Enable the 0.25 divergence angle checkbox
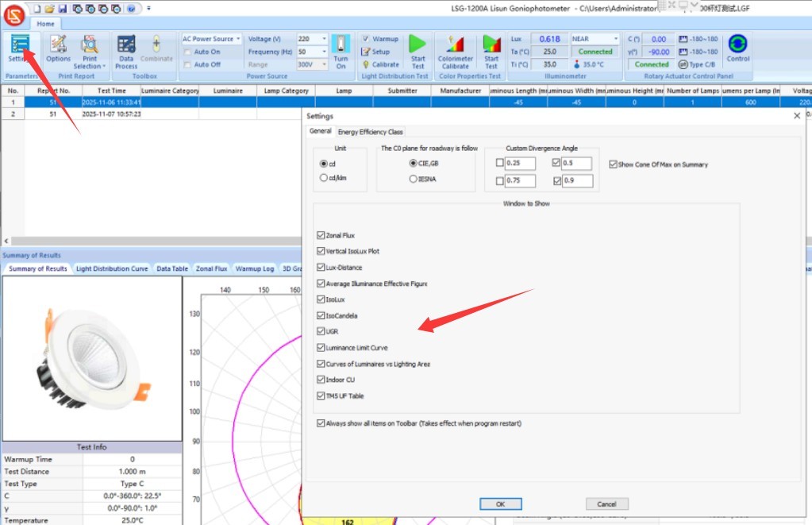Image resolution: width=812 pixels, height=525 pixels. point(500,163)
